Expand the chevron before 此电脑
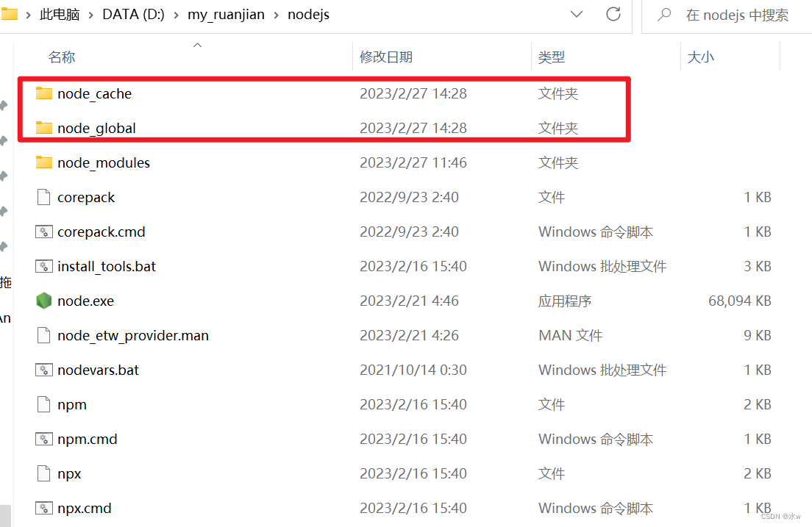 [x=28, y=15]
